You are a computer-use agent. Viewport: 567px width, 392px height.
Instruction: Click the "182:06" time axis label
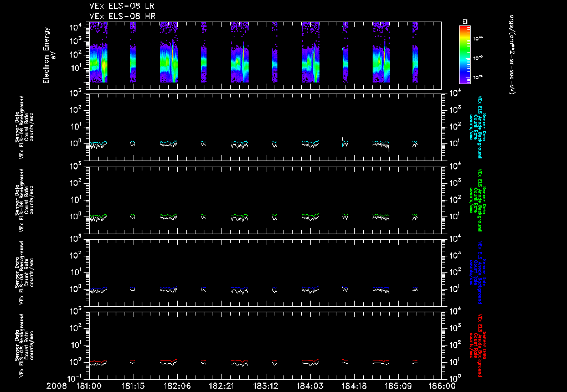pos(178,386)
